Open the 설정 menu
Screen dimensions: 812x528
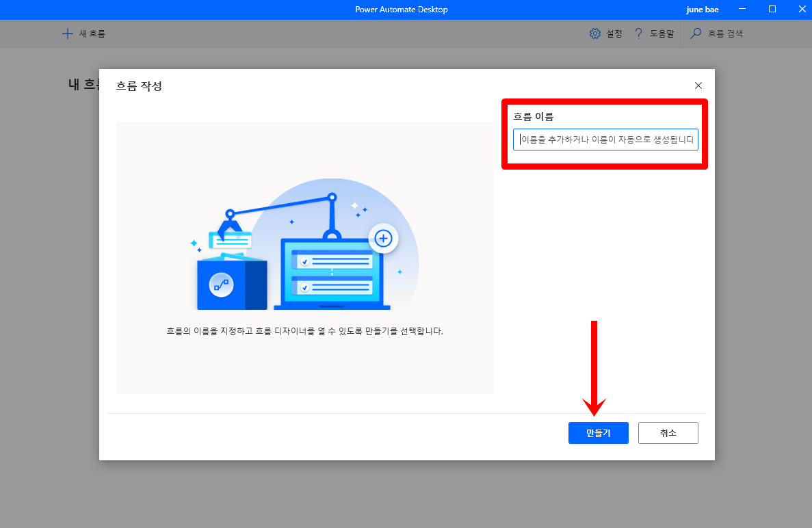pos(612,33)
